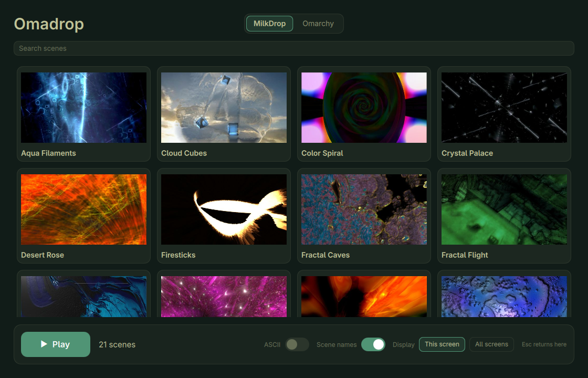Select the blue-purple embossed scene thumbnail

coord(505,297)
